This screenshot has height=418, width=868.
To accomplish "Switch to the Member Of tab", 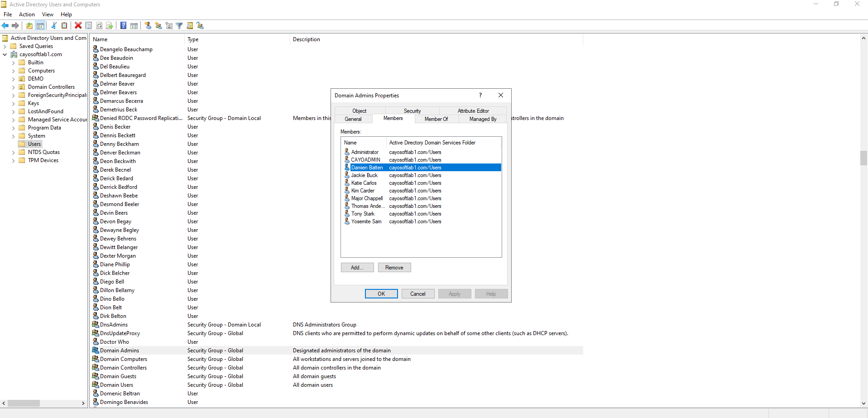I will coord(436,119).
